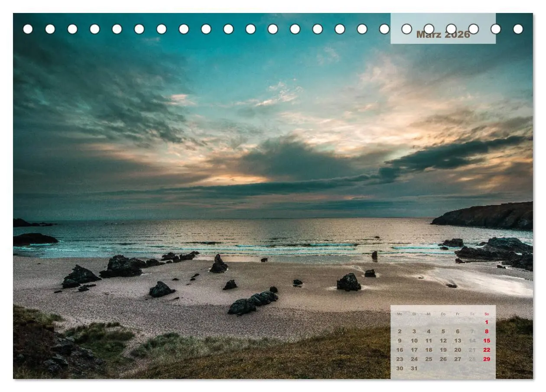This screenshot has height=392, width=546.
Task: Choose date 6 in the calendar grid
Action: [458, 331]
